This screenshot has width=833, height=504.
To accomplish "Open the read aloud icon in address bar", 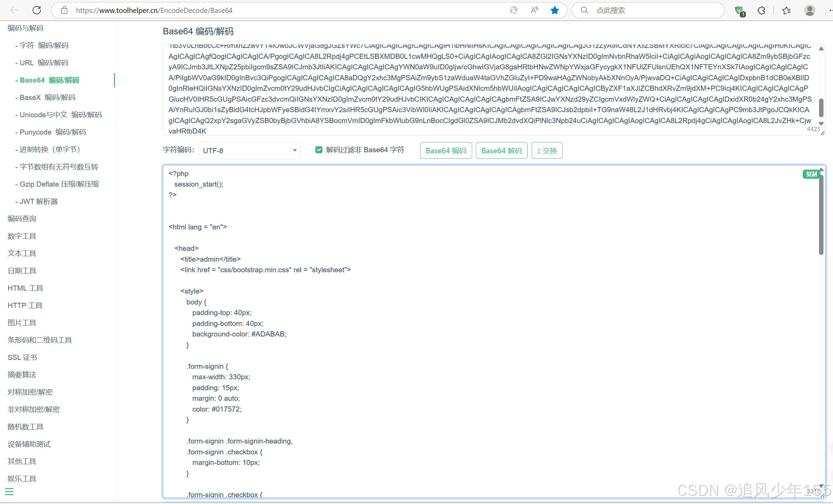I will (x=534, y=10).
